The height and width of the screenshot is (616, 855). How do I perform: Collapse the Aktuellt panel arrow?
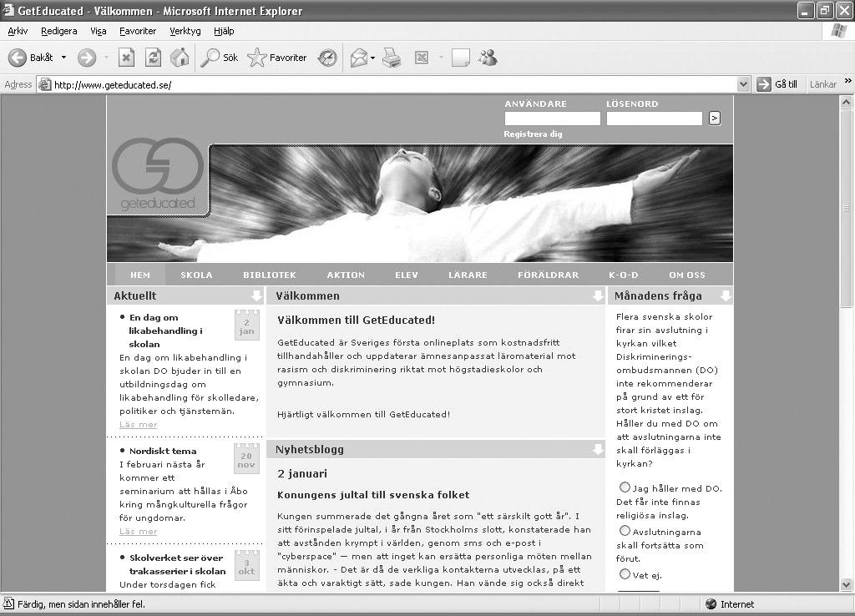[x=256, y=295]
